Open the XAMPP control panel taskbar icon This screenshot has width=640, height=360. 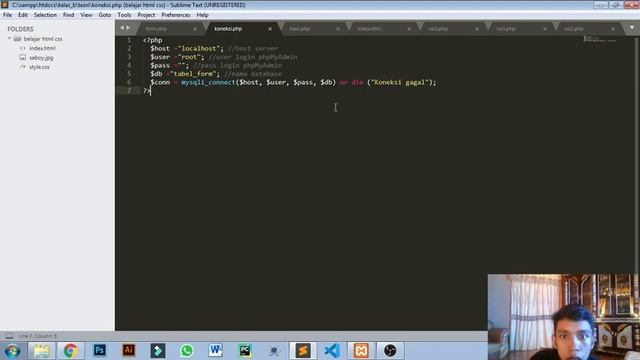click(x=361, y=351)
